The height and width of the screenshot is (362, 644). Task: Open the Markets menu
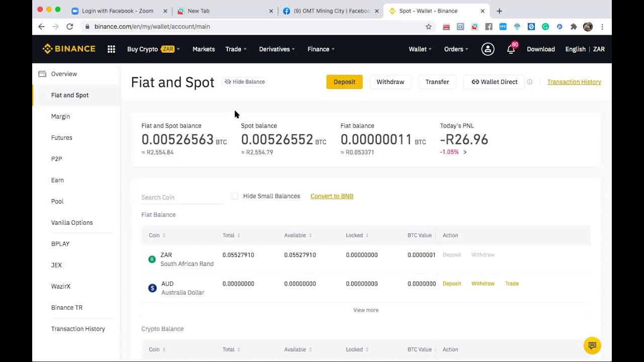coord(204,49)
